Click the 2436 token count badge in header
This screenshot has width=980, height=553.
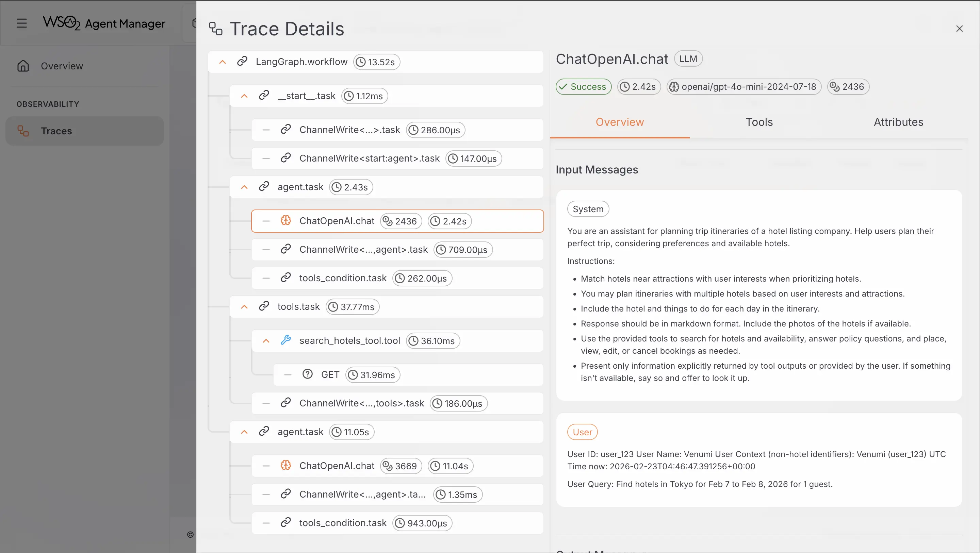tap(848, 87)
